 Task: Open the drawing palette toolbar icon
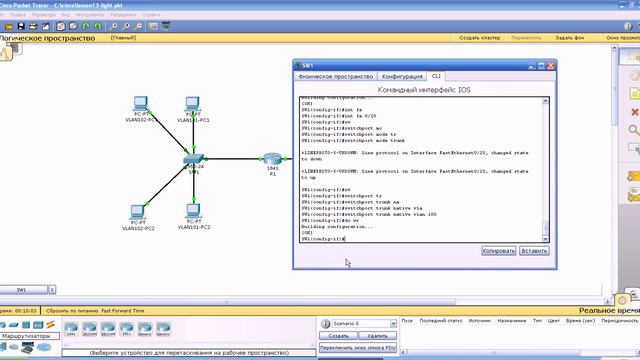click(153, 27)
